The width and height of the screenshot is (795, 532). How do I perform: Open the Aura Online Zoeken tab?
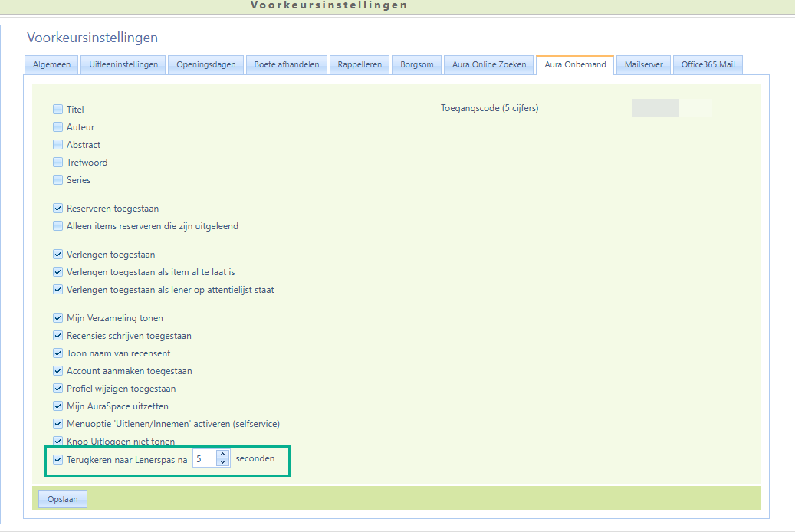click(489, 65)
